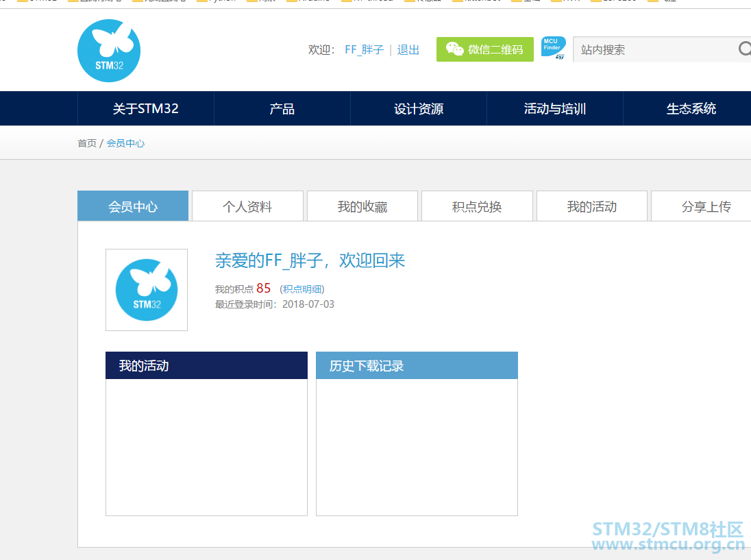Click 会员中心 breadcrumb link
This screenshot has width=751, height=560.
pos(125,143)
